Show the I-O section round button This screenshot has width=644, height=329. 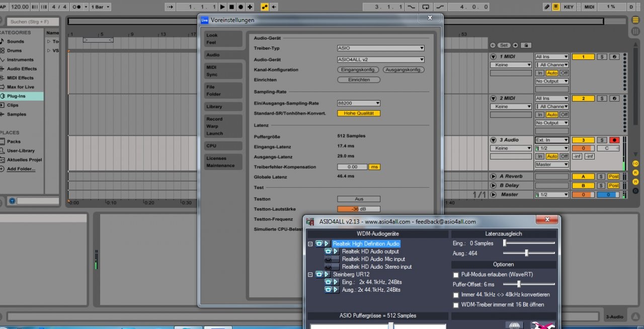pos(635,163)
